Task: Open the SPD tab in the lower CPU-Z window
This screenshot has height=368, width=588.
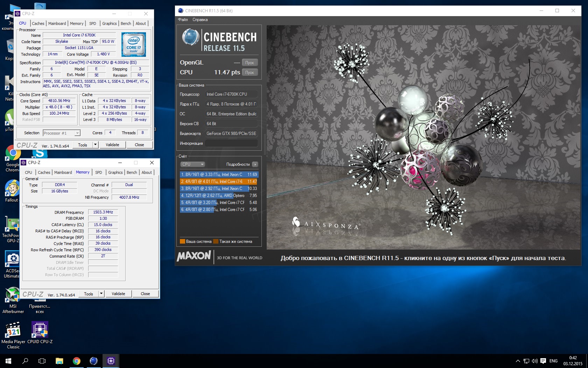Action: 99,172
